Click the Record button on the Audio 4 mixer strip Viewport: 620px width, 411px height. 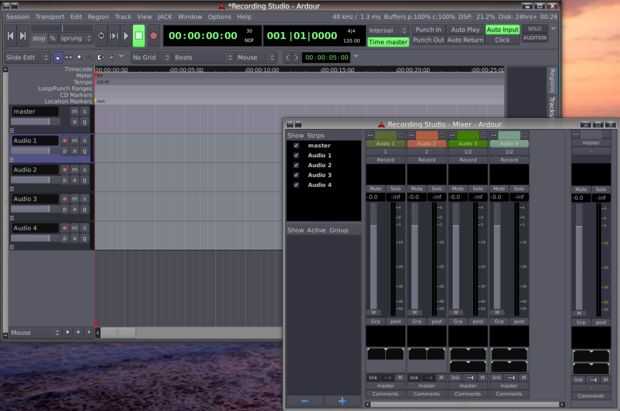coord(509,160)
